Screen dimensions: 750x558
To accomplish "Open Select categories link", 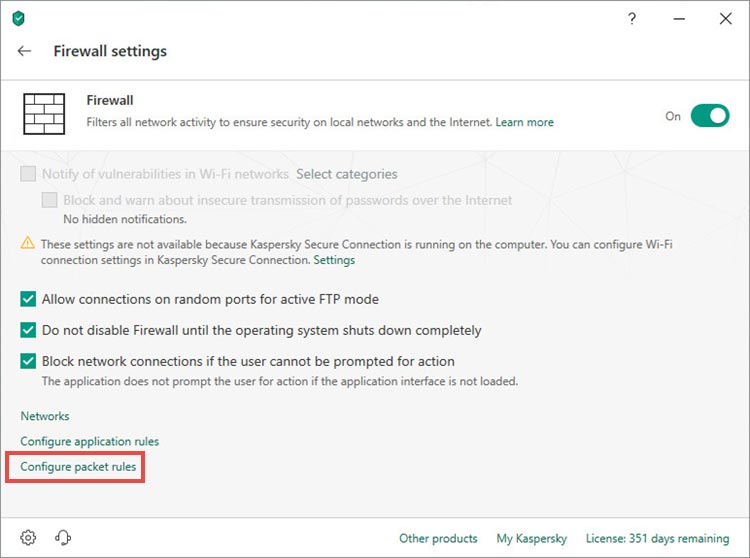I will click(x=347, y=174).
